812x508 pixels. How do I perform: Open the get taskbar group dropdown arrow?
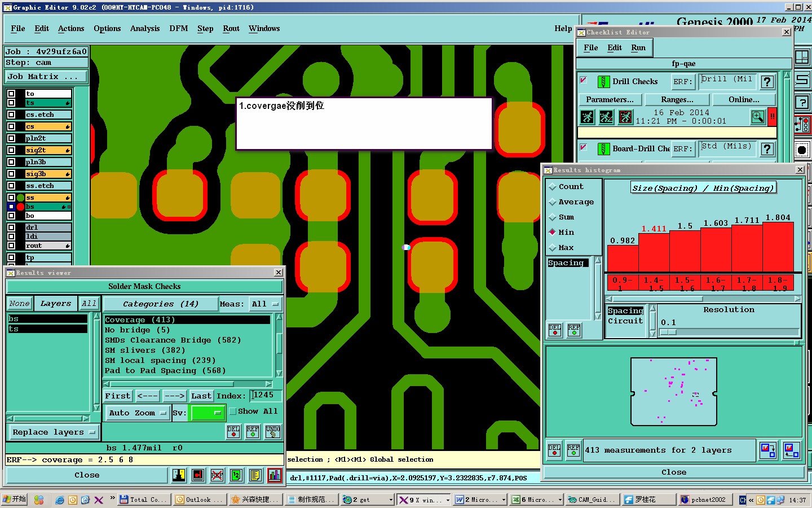tap(391, 500)
